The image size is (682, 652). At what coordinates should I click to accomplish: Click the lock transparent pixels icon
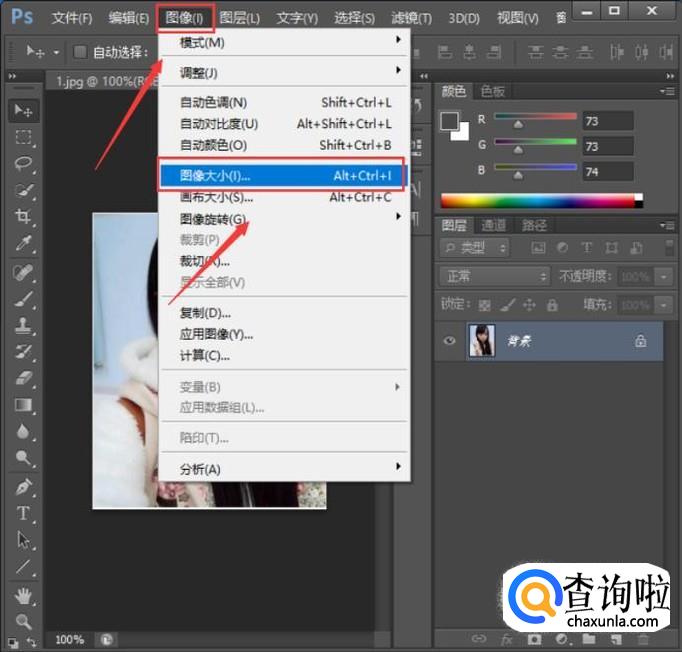485,305
